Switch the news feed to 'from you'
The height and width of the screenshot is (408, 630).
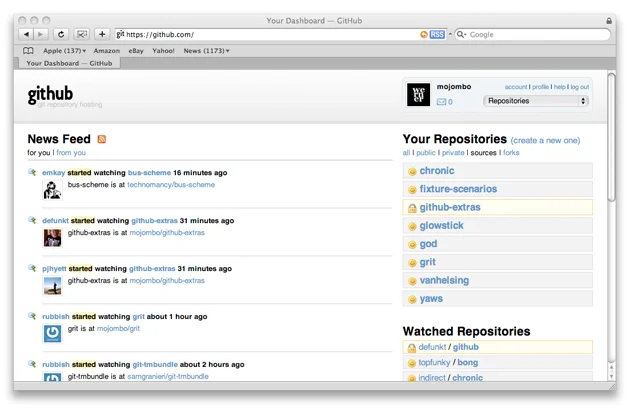pyautogui.click(x=71, y=153)
